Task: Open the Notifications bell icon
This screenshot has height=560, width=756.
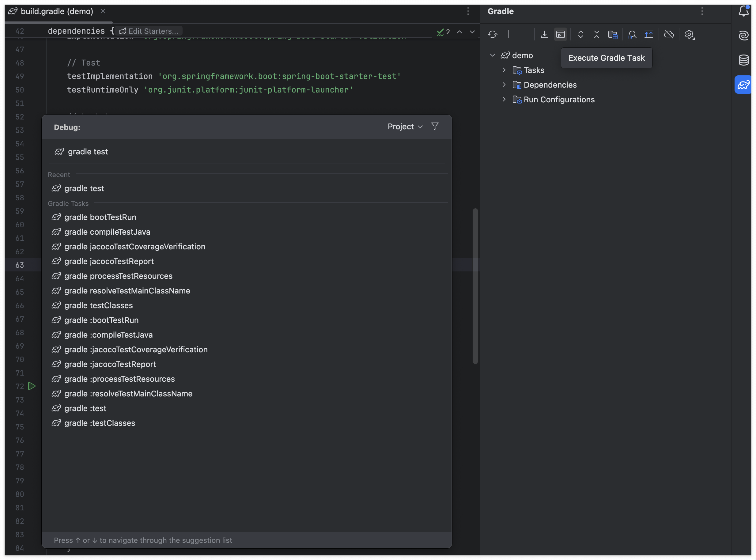Action: 743,11
